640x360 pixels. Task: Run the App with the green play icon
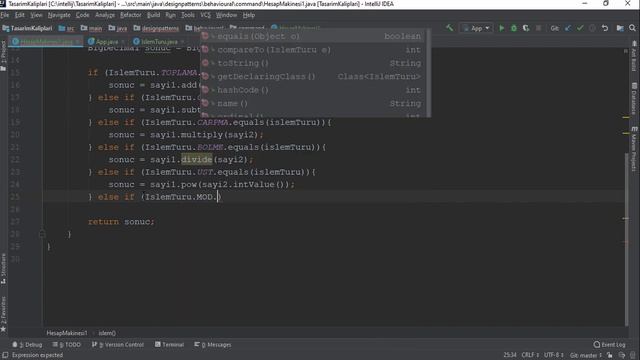click(502, 28)
